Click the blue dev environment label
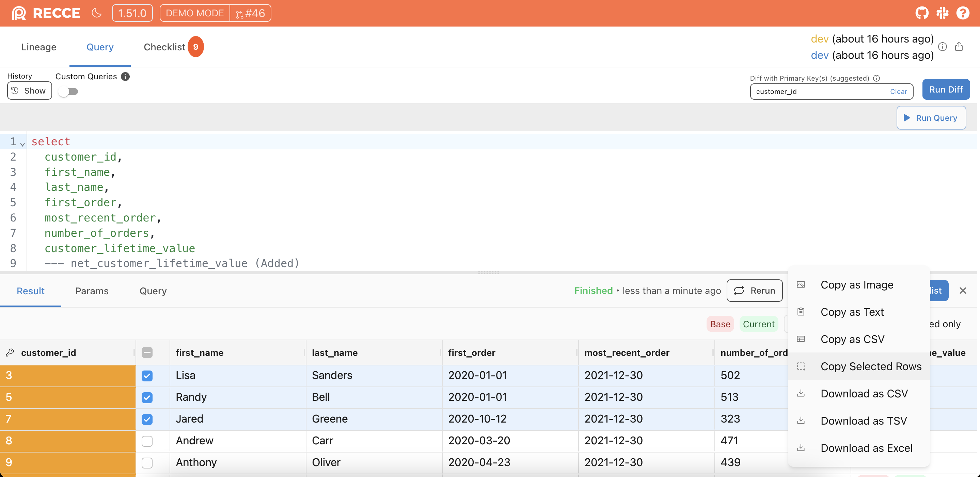 tap(820, 55)
